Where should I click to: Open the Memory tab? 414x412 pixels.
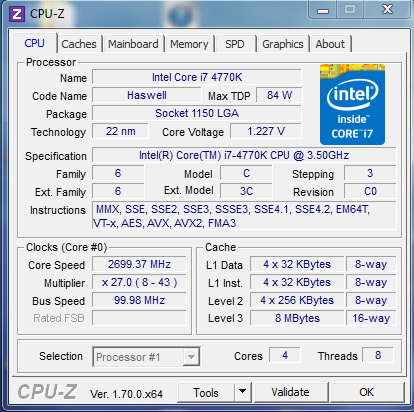pos(189,44)
